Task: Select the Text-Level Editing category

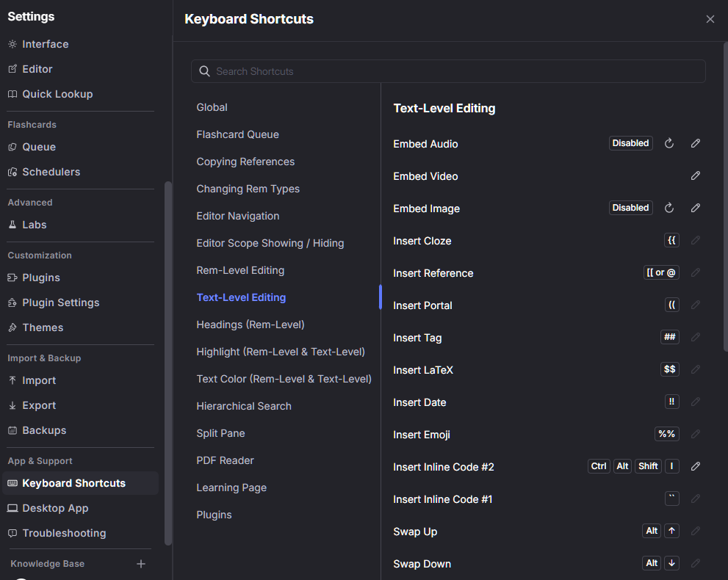Action: click(x=241, y=297)
